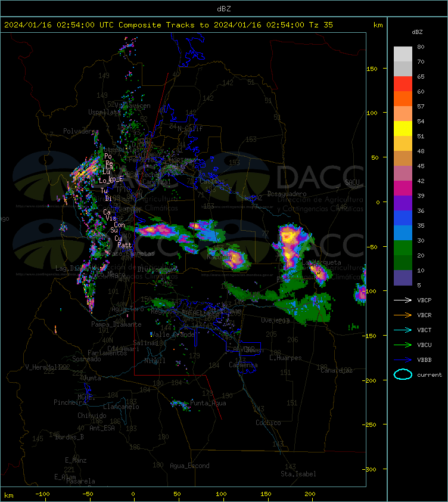Click the 'current' legend label
This screenshot has height=502, width=448.
[x=430, y=375]
